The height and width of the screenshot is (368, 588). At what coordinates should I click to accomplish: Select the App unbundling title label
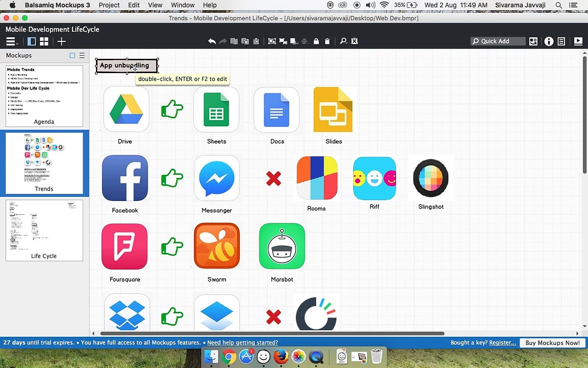click(x=127, y=66)
